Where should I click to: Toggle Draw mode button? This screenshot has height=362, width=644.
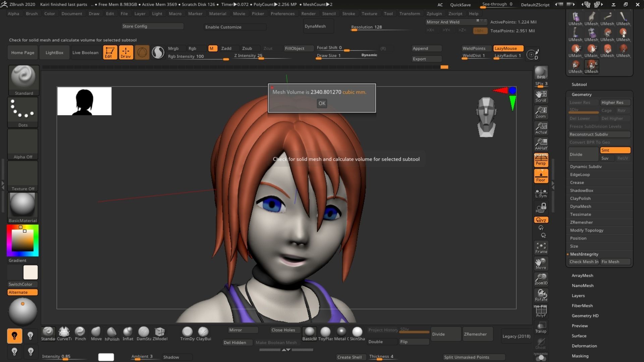coord(126,52)
